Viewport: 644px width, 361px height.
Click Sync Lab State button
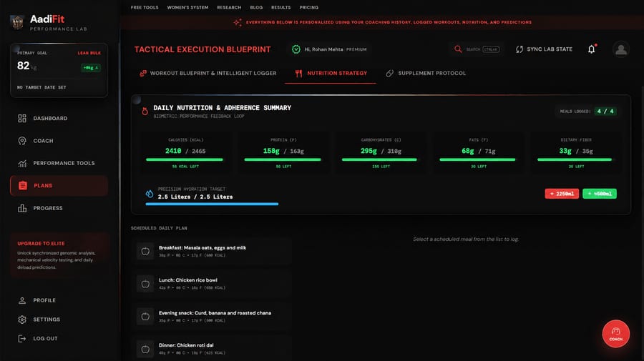pos(545,49)
